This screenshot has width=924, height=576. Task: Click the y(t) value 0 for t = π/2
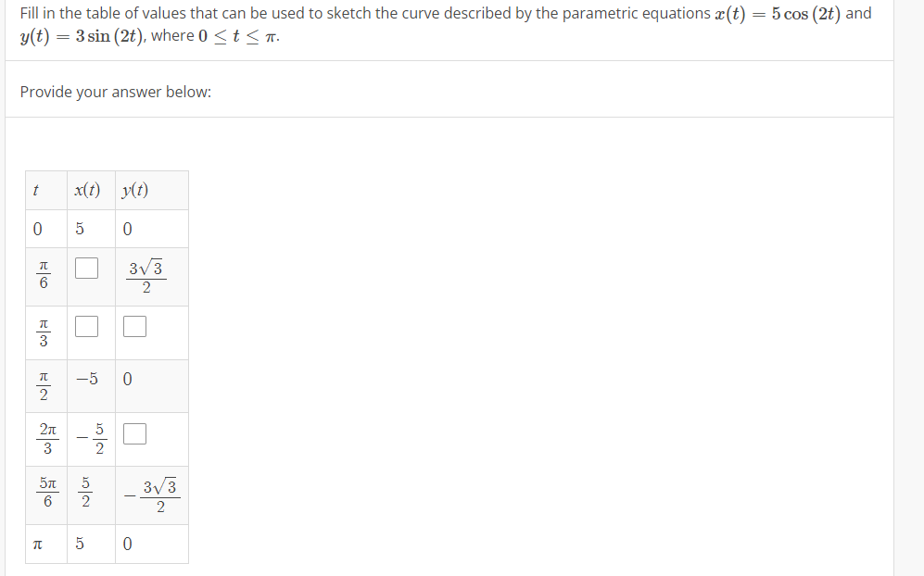pos(126,380)
